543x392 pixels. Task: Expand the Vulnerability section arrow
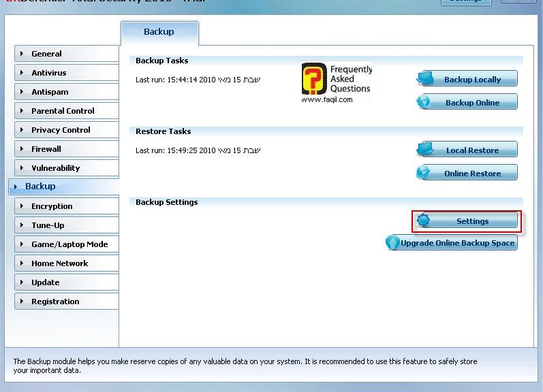point(22,168)
